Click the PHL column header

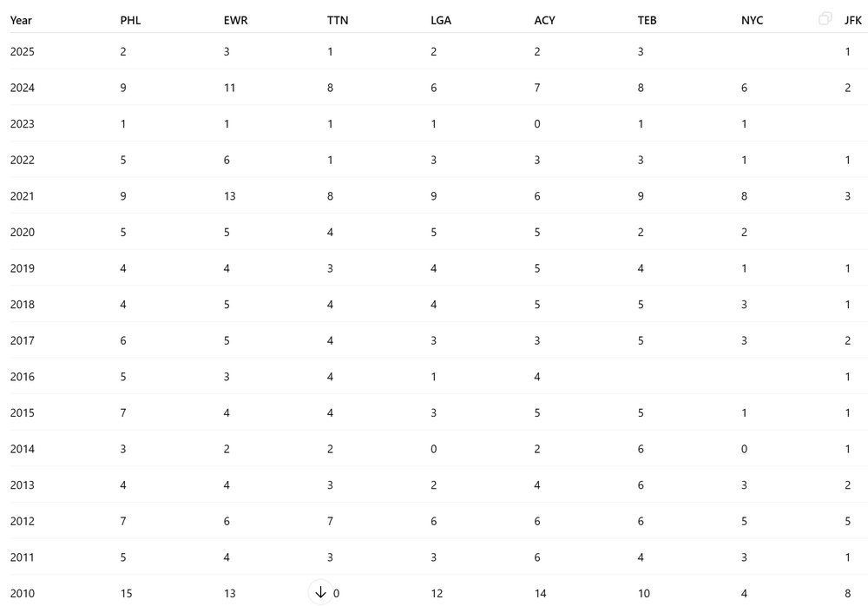(x=131, y=21)
